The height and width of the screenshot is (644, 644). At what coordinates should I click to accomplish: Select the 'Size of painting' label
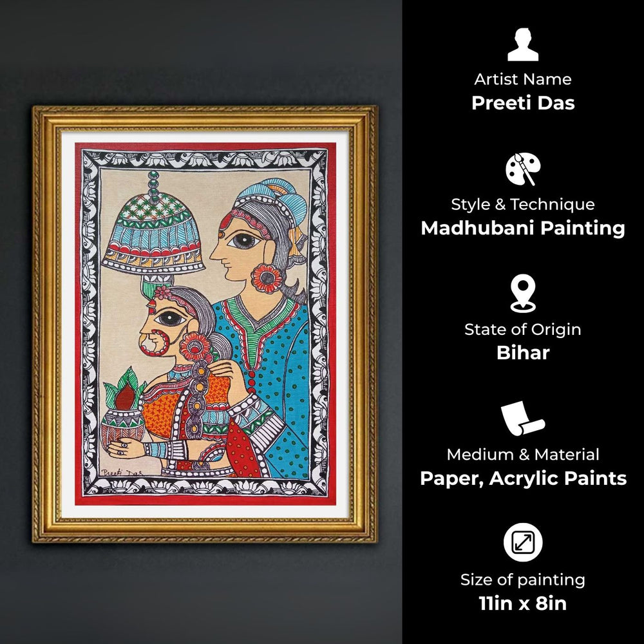pyautogui.click(x=523, y=580)
